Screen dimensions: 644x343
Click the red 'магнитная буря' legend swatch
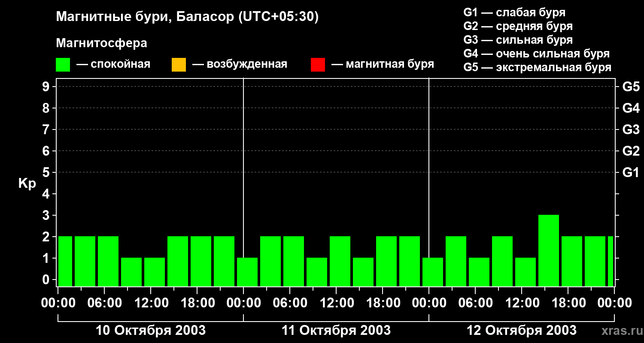coord(318,65)
